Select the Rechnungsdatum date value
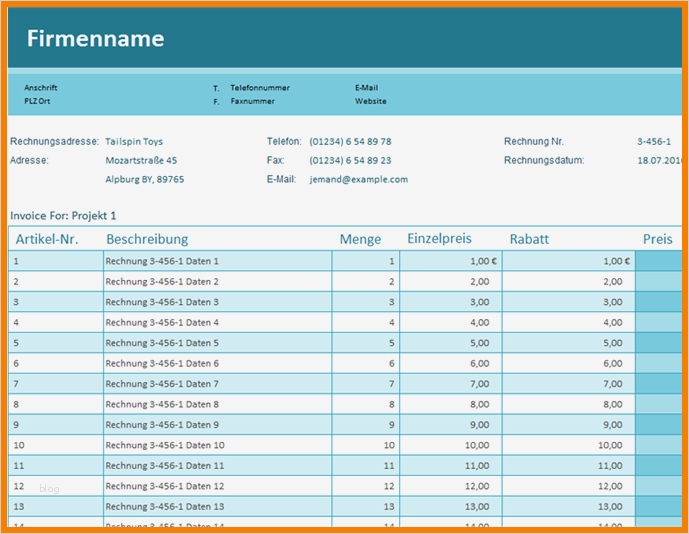This screenshot has width=689, height=534. pos(660,160)
